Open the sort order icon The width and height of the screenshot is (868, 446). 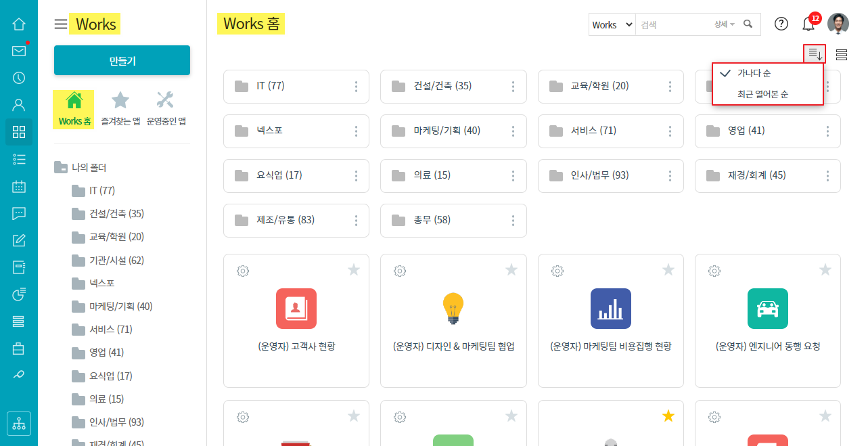point(815,54)
